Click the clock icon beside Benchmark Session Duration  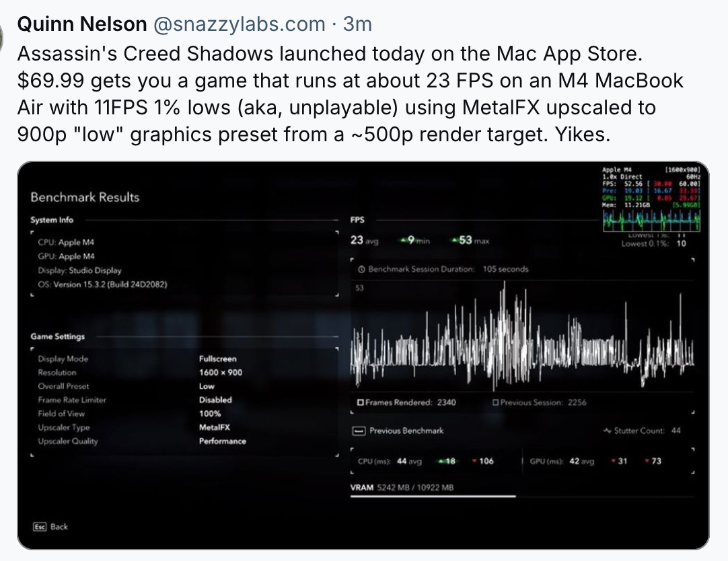[362, 269]
